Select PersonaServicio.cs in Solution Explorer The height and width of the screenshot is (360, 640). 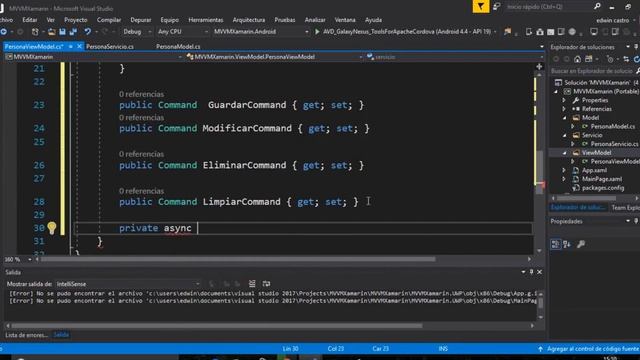(614, 144)
